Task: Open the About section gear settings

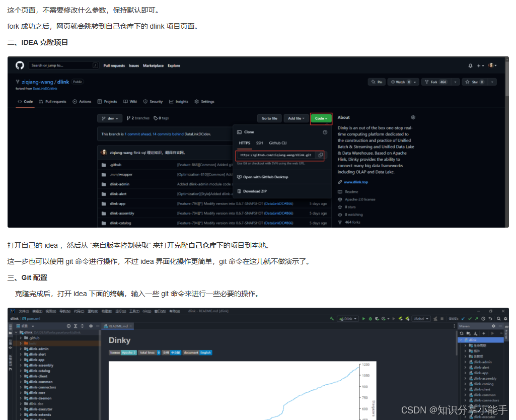Action: pyautogui.click(x=413, y=117)
